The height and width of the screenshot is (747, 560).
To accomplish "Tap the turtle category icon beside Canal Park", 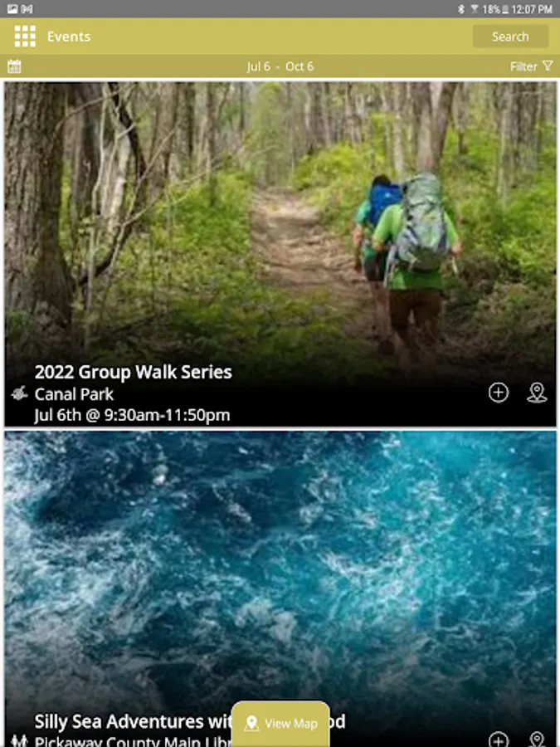I will pyautogui.click(x=19, y=393).
